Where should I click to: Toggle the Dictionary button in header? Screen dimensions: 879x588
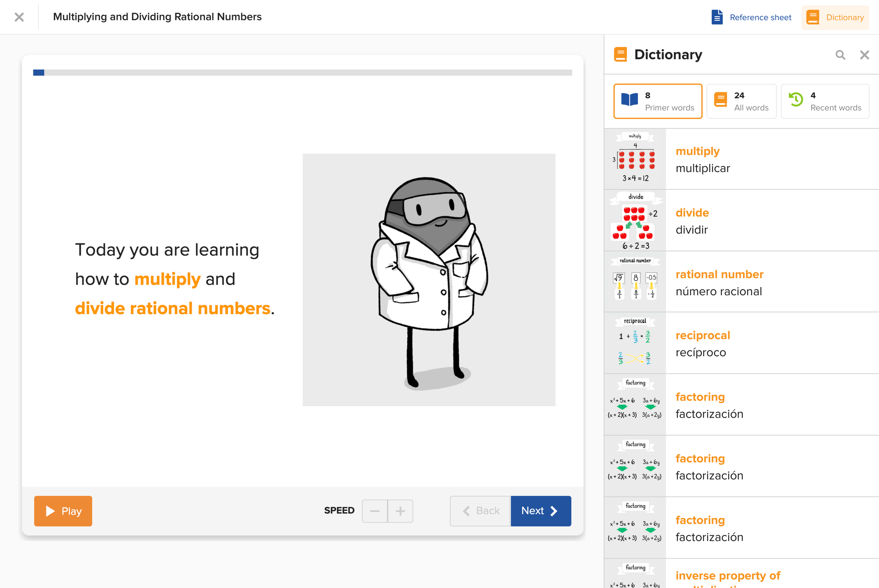click(x=835, y=17)
